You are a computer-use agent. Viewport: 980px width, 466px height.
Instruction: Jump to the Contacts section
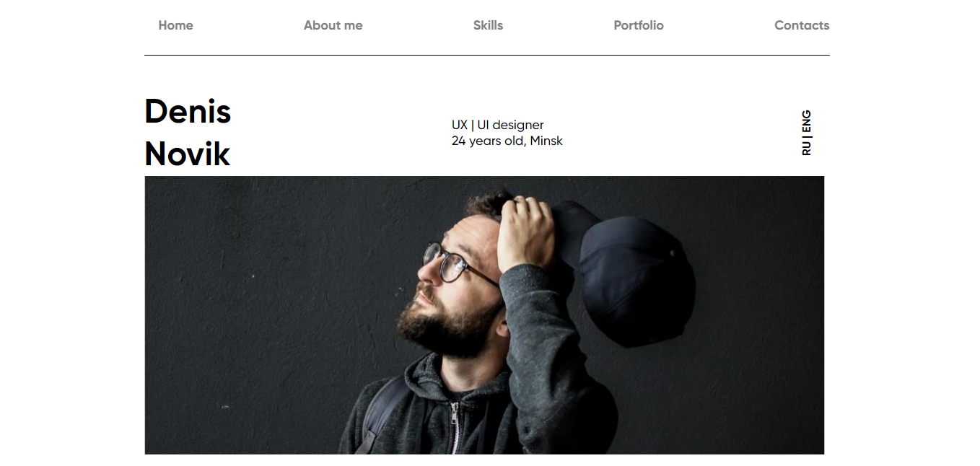click(801, 25)
